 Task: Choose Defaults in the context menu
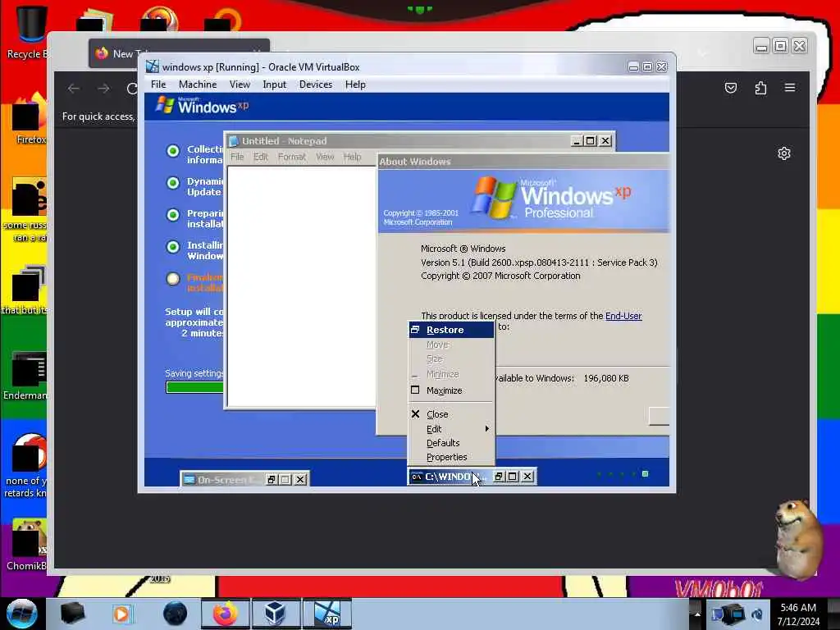pyautogui.click(x=451, y=443)
